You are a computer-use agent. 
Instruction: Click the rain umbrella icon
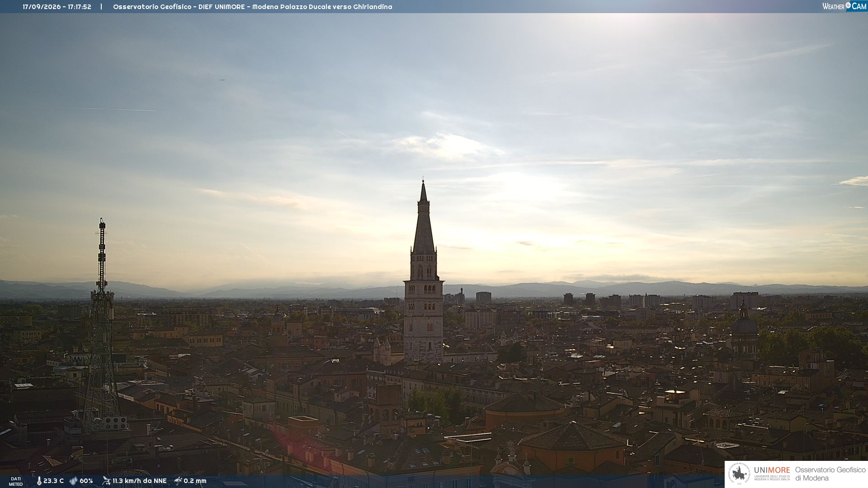[178, 481]
